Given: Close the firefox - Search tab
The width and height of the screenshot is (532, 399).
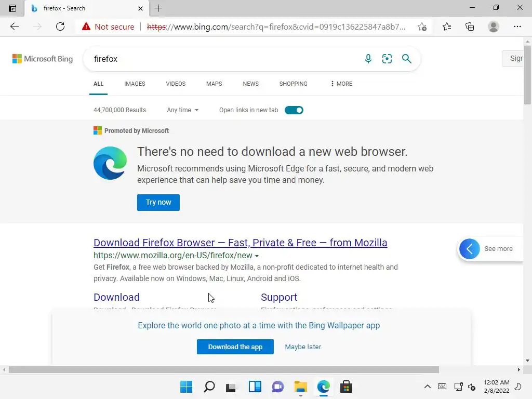Looking at the screenshot, I should pyautogui.click(x=140, y=8).
